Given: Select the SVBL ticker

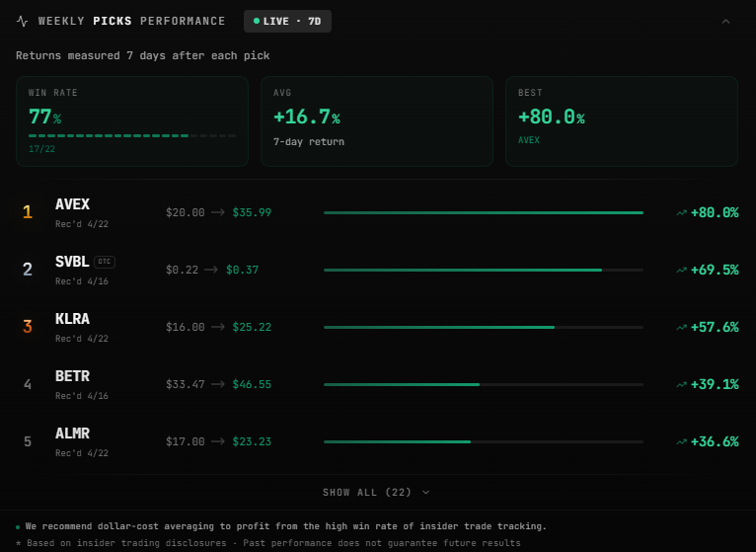Looking at the screenshot, I should tap(72, 262).
